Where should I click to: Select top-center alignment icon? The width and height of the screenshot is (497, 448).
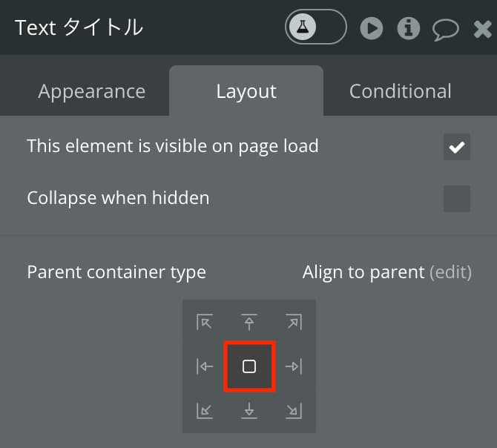pos(249,322)
